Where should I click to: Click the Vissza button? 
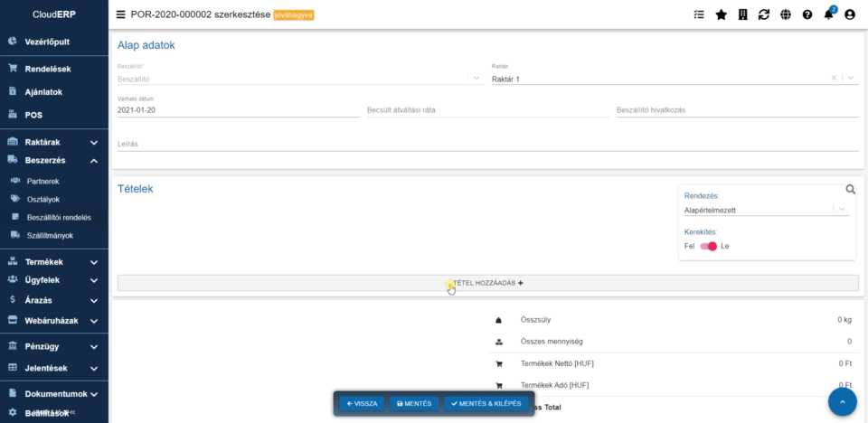pyautogui.click(x=362, y=404)
